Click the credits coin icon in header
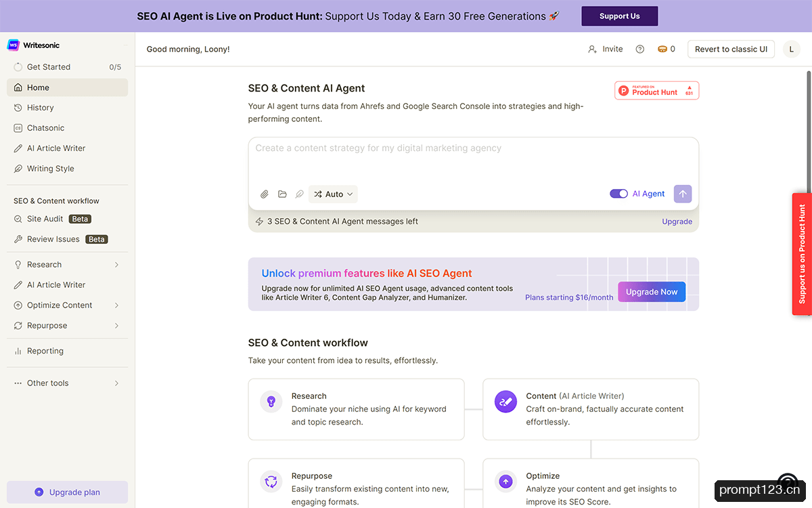This screenshot has height=508, width=812. tap(662, 49)
